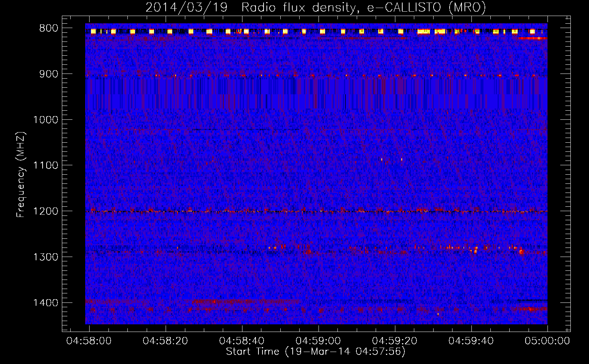
Task: Click the 1100 frequency tick label
Action: tap(46, 166)
